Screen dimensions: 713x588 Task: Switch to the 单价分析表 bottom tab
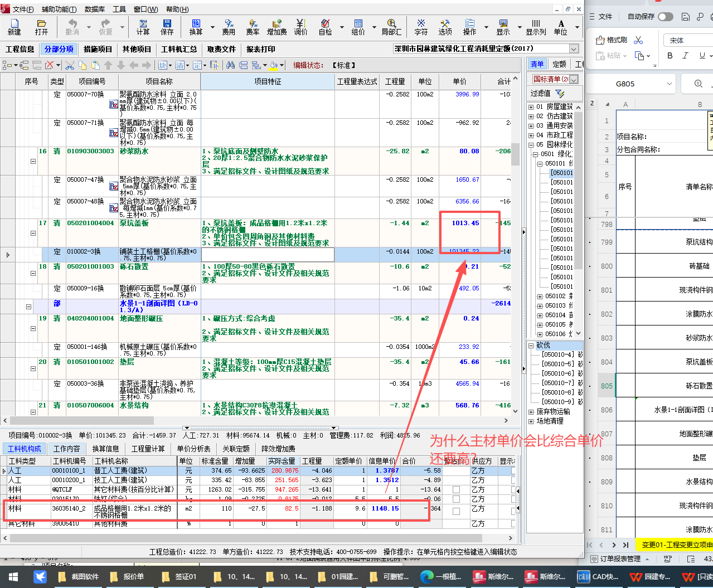193,449
